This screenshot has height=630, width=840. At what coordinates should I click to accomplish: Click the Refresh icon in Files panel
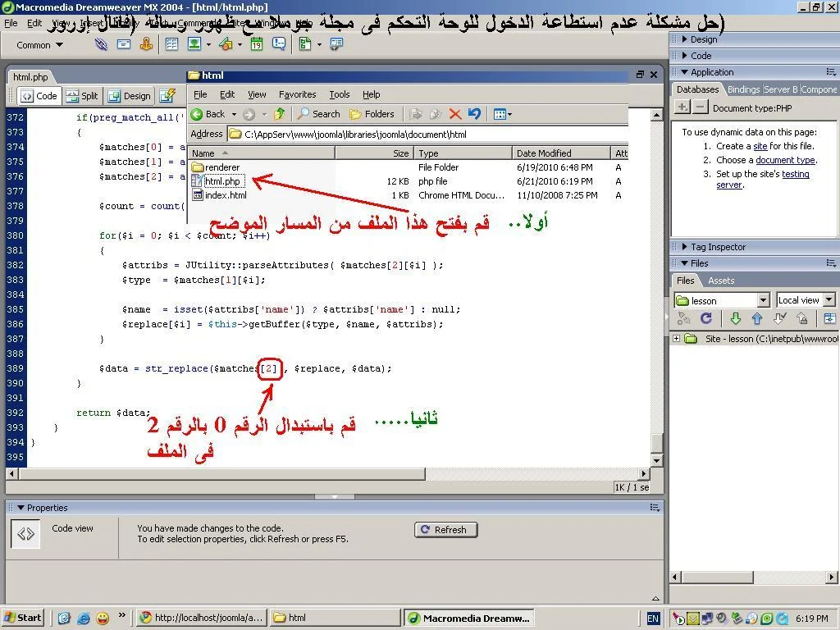click(705, 319)
